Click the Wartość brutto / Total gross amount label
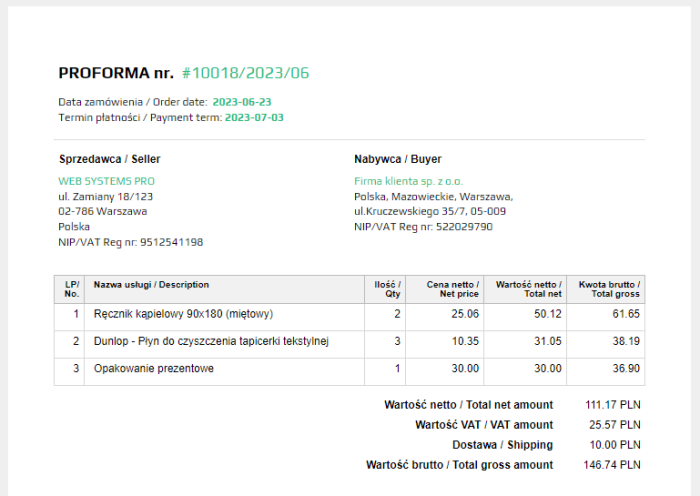This screenshot has width=700, height=496. pyautogui.click(x=459, y=465)
